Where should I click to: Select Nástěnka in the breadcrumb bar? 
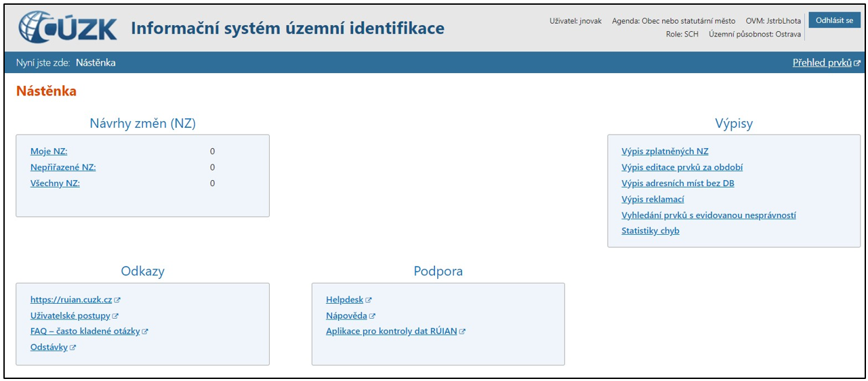(x=96, y=63)
